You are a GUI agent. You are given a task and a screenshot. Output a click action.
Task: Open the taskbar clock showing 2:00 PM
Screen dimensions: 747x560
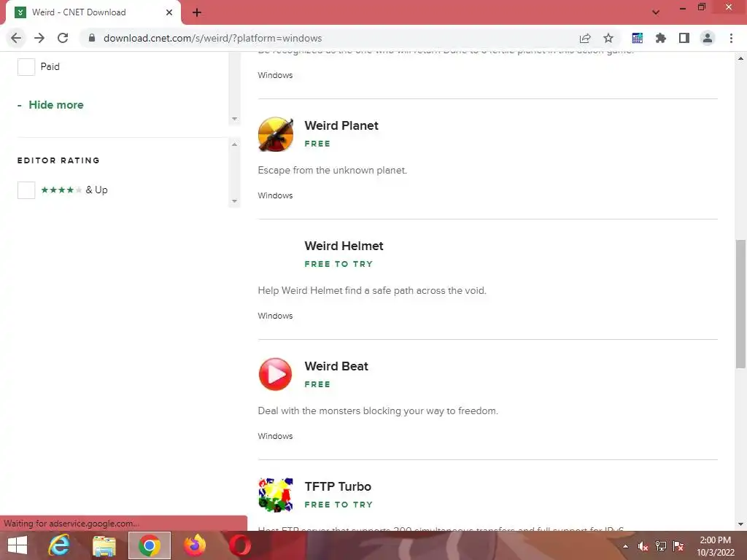(716, 546)
